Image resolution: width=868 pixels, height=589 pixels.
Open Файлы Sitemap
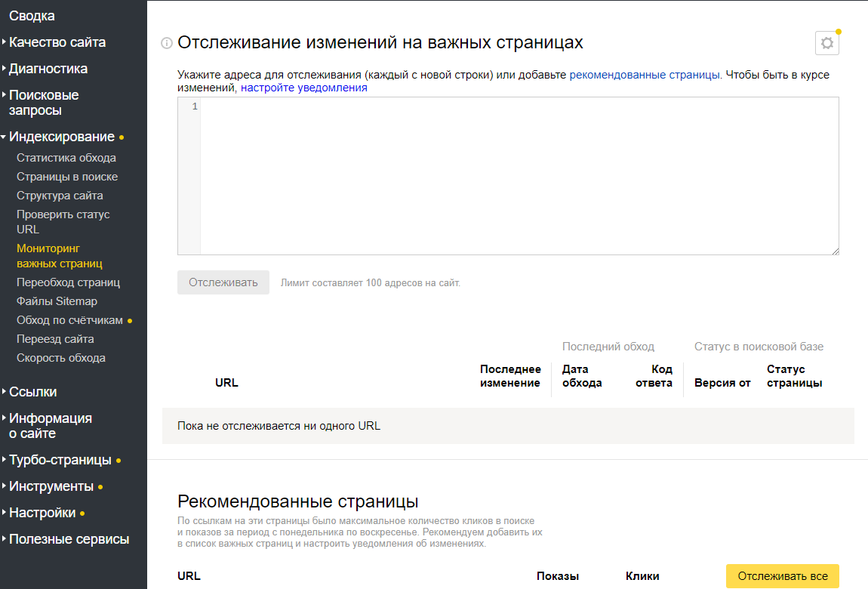[x=57, y=301]
